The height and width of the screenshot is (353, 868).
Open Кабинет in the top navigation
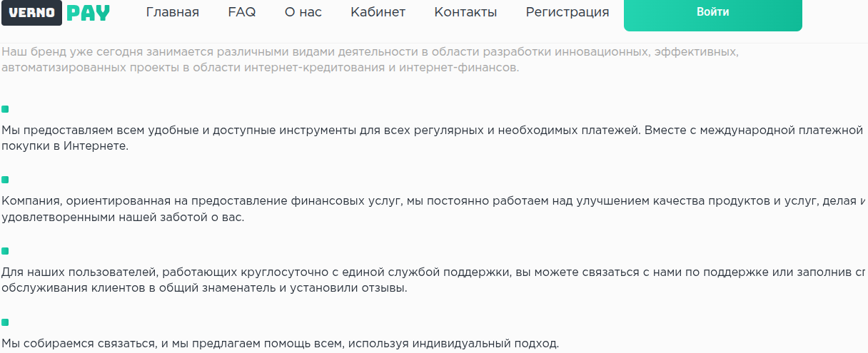click(378, 12)
